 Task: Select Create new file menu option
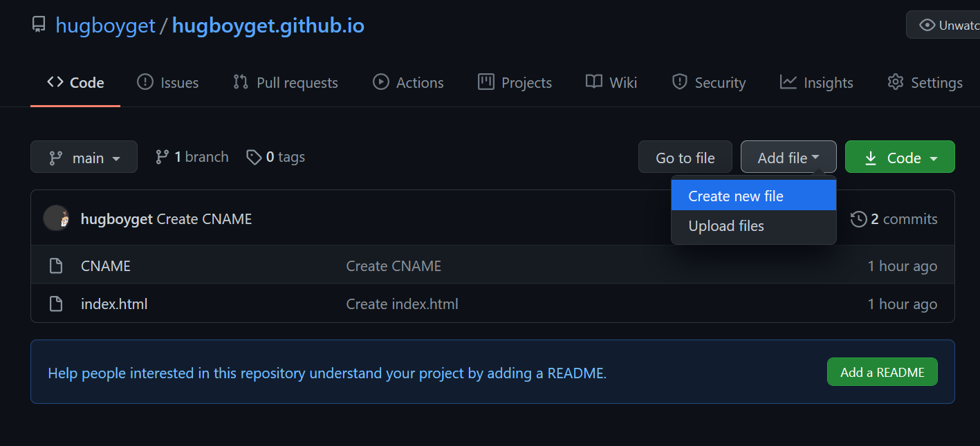coord(736,196)
